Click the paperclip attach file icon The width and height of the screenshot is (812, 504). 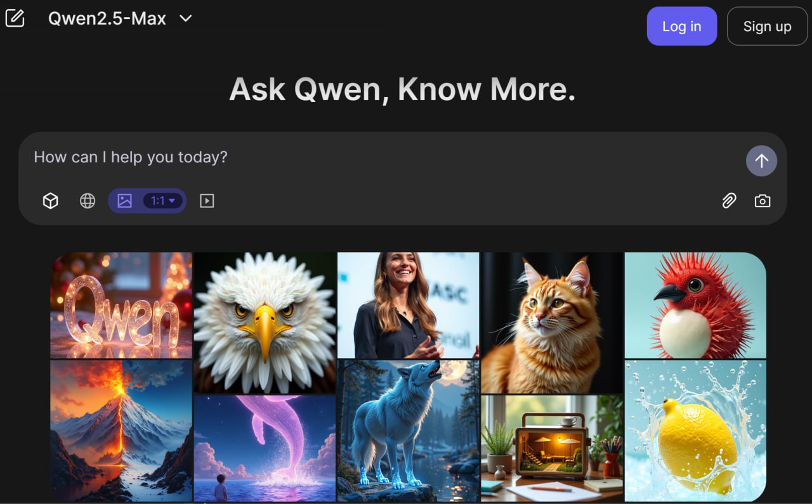[729, 201]
